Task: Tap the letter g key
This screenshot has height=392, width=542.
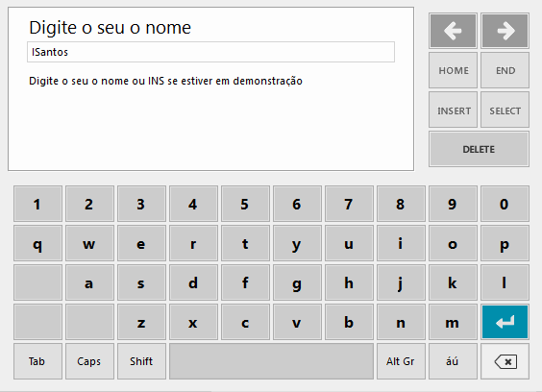Action: [297, 282]
